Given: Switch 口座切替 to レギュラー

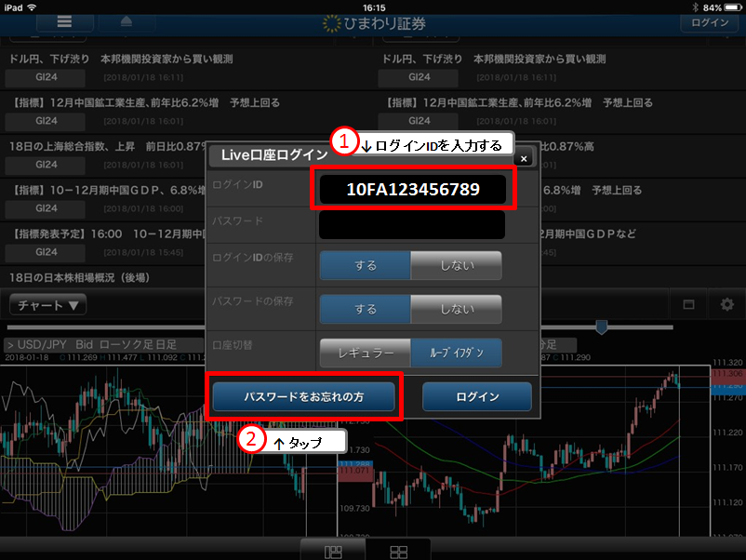Looking at the screenshot, I should [366, 353].
